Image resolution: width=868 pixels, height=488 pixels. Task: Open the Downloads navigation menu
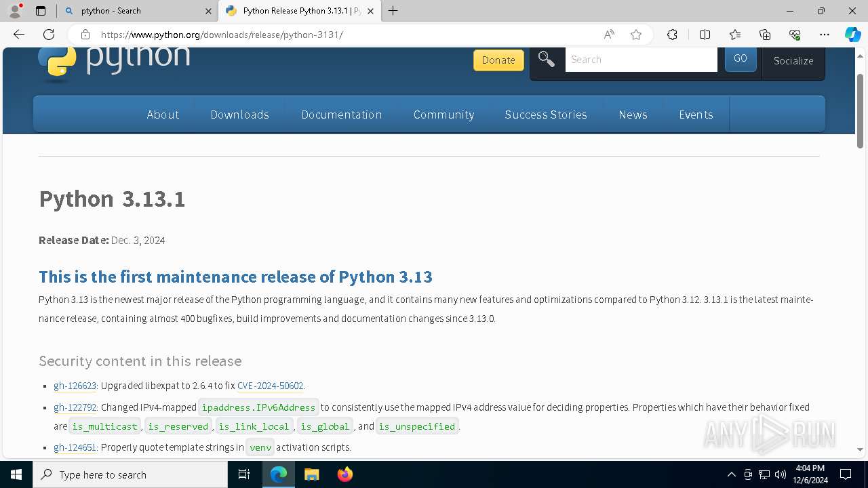[239, 115]
